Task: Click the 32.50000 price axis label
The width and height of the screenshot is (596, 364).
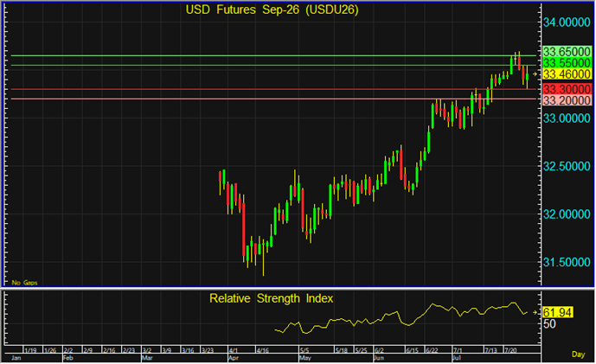Action: [x=567, y=166]
